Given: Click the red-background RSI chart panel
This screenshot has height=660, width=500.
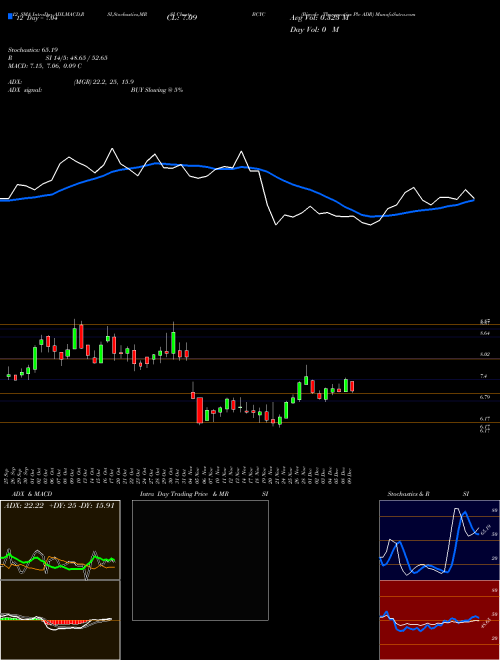Looking at the screenshot, I should (x=439, y=620).
